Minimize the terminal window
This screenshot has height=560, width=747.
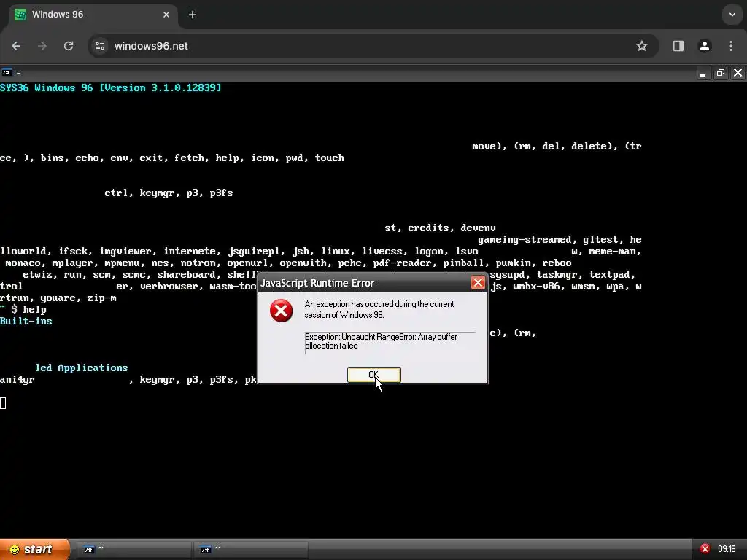(x=703, y=73)
